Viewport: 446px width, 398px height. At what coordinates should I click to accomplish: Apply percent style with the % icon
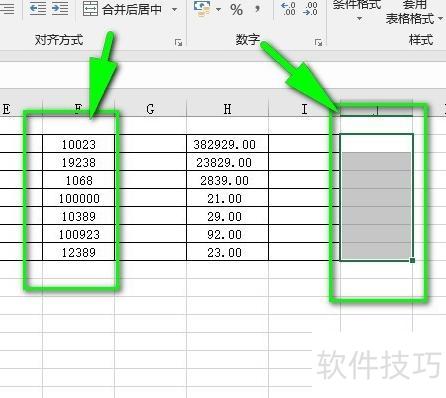pyautogui.click(x=236, y=10)
